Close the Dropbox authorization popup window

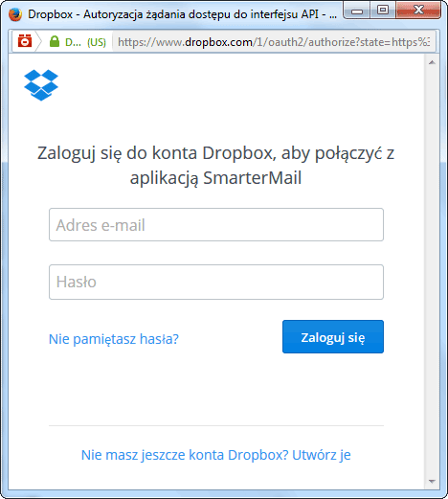coord(418,11)
